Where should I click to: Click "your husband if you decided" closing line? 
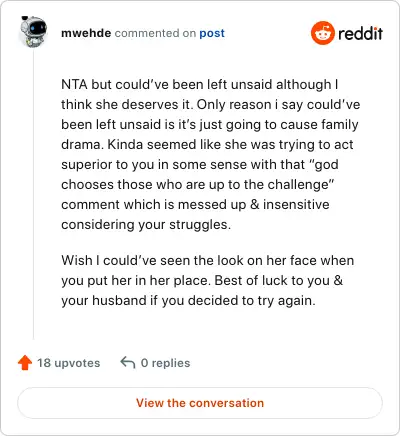click(188, 301)
